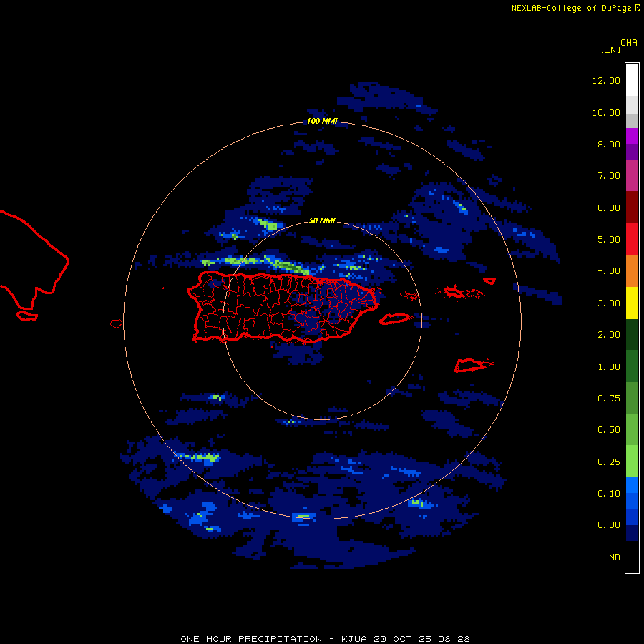Click the white swatch at legend top

click(632, 80)
